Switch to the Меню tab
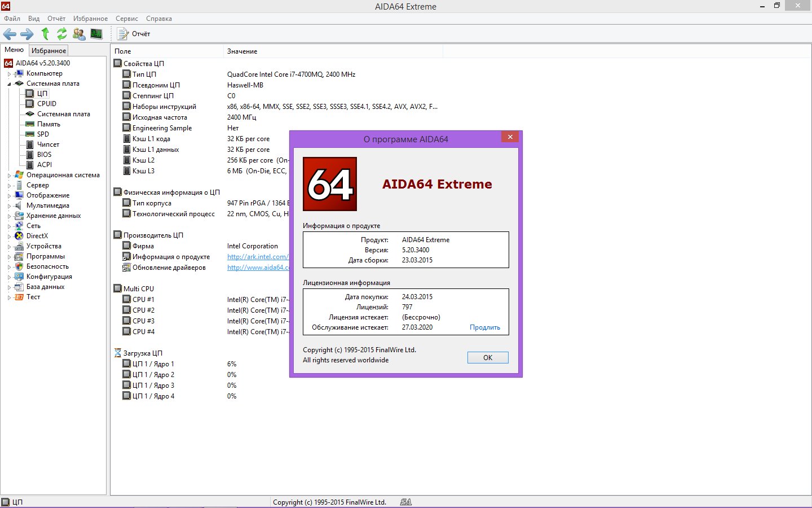The width and height of the screenshot is (812, 508). click(14, 50)
